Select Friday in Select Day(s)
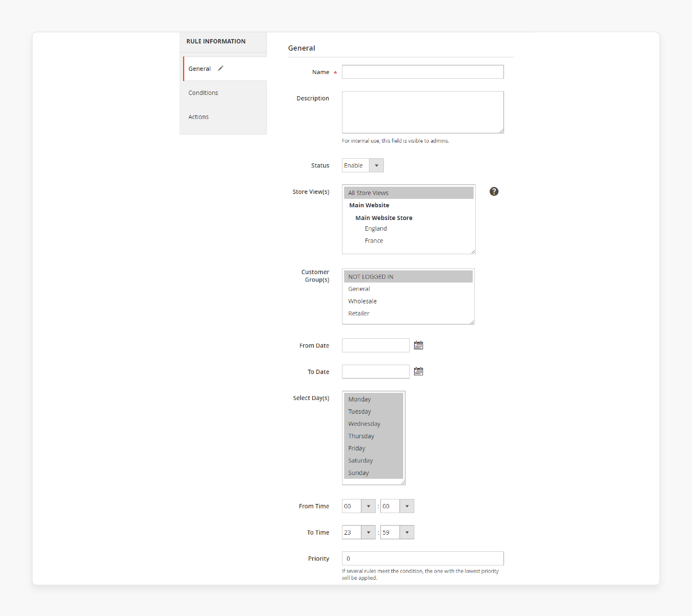 point(374,448)
